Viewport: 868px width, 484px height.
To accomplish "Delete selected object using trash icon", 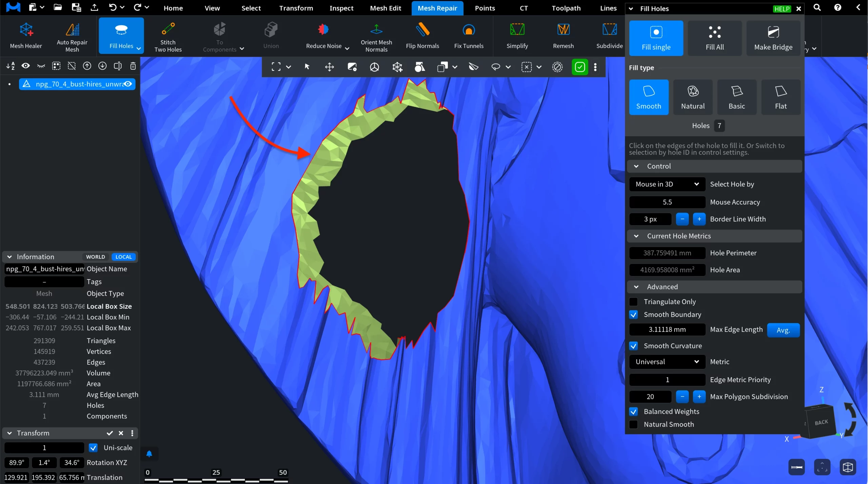I will click(x=133, y=66).
